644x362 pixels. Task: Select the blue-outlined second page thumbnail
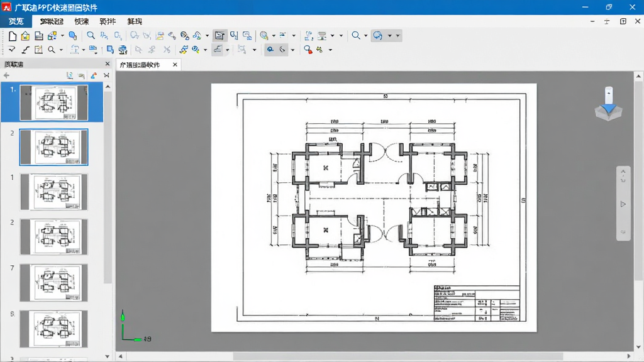(x=54, y=147)
